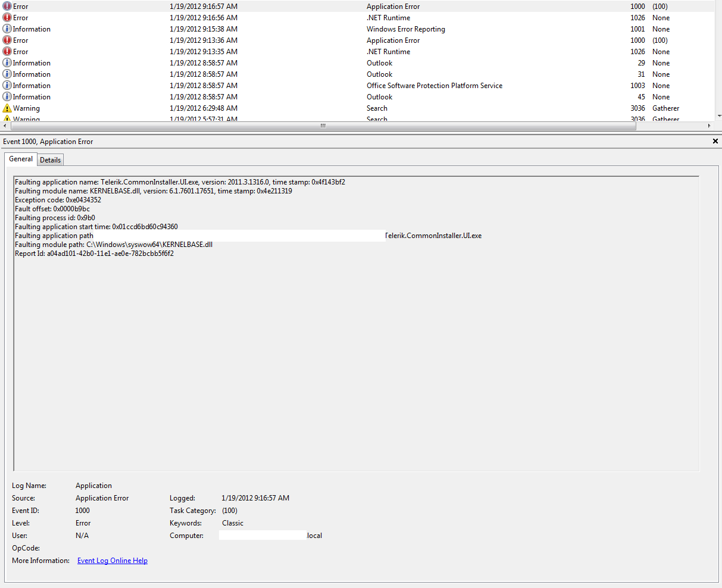
Task: Click the error icon for 9:13:36 AM
Action: (x=7, y=40)
